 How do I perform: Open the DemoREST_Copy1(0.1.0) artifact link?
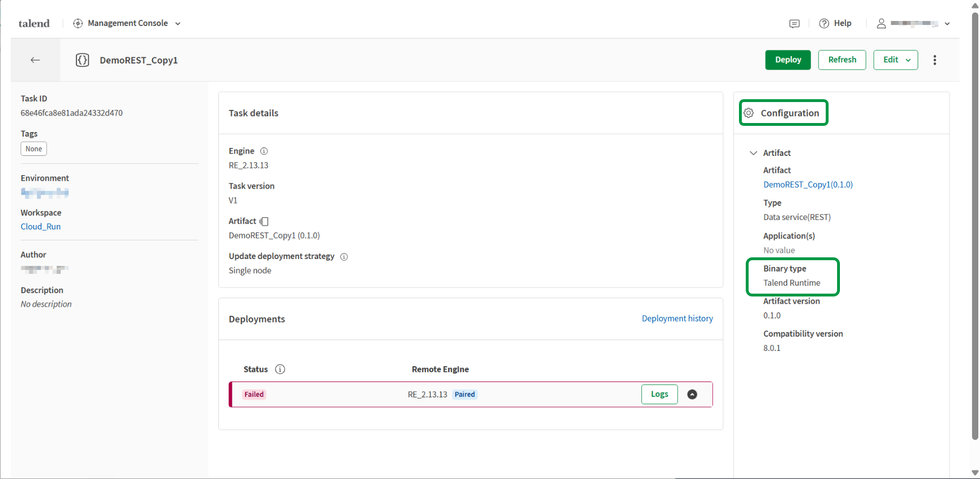tap(808, 185)
